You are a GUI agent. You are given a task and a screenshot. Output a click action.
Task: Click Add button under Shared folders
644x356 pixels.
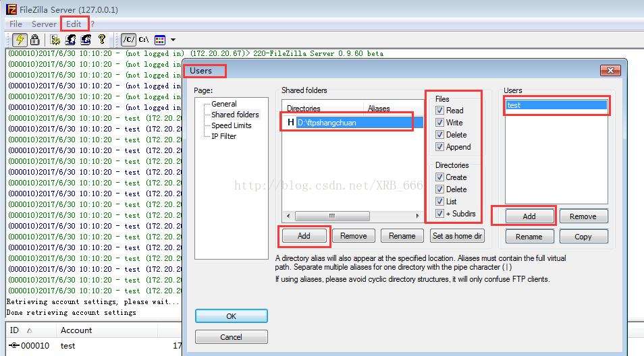coord(304,236)
